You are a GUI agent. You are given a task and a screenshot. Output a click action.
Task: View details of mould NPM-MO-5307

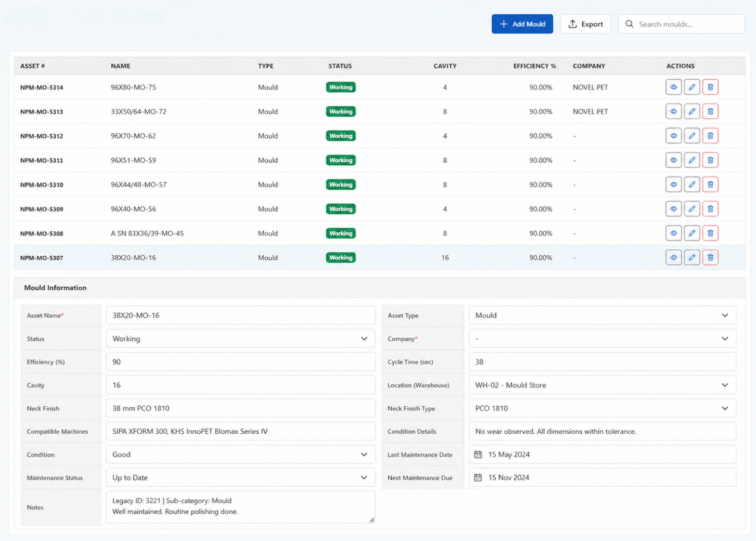pyautogui.click(x=673, y=258)
